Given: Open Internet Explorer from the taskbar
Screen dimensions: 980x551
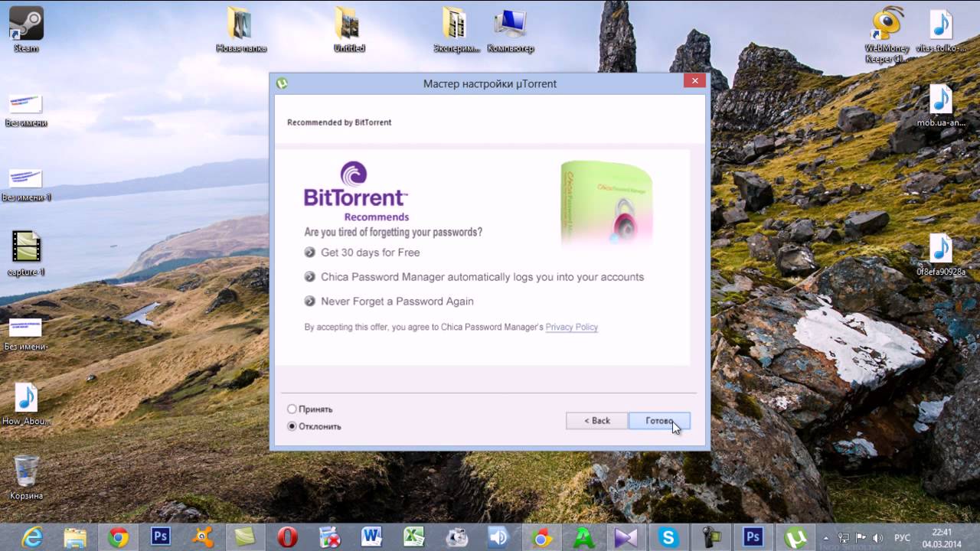Looking at the screenshot, I should pyautogui.click(x=32, y=537).
